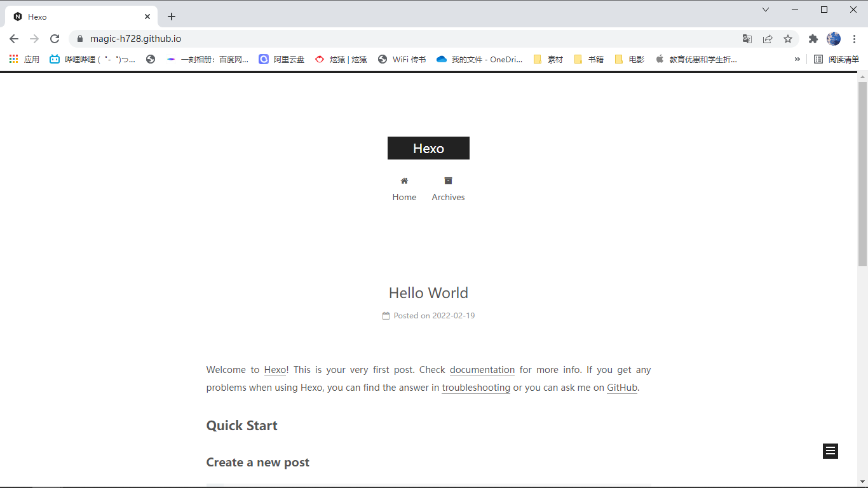The height and width of the screenshot is (488, 868).
Task: Go to the Home menu item
Action: (404, 197)
